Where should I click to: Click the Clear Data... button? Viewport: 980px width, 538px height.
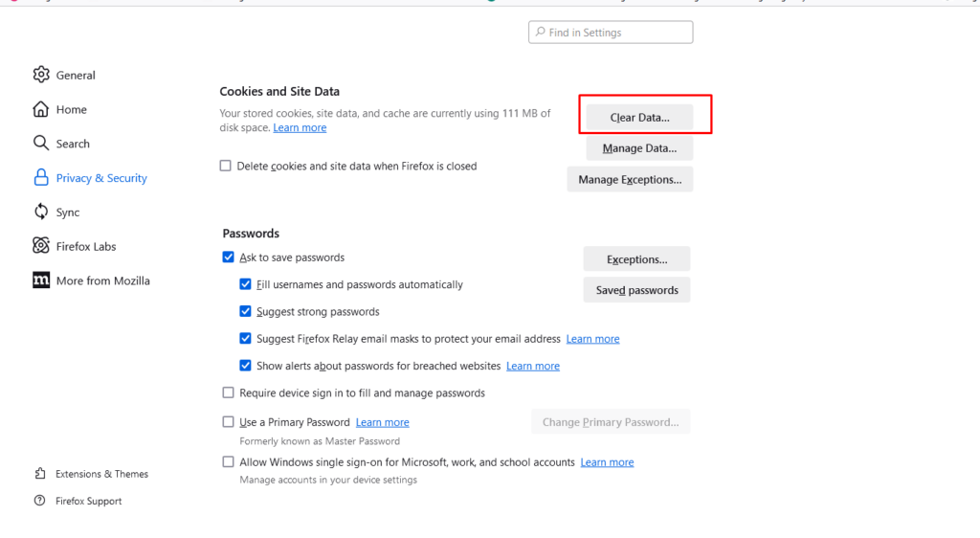pyautogui.click(x=639, y=118)
